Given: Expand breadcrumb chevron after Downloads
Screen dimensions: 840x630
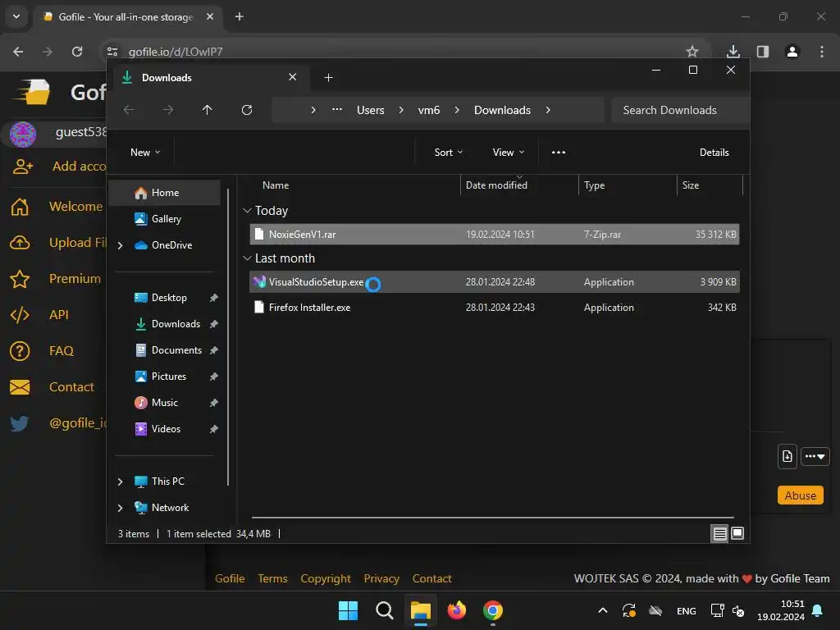Looking at the screenshot, I should 547,110.
